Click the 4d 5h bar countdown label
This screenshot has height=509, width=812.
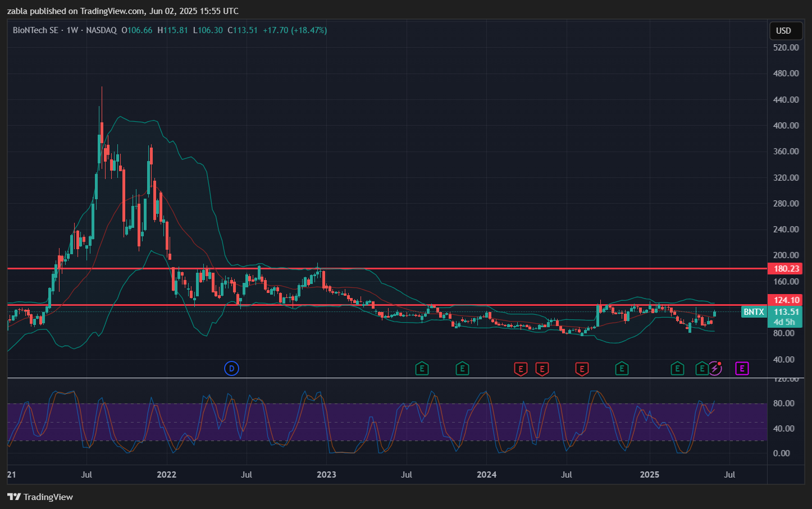[784, 322]
